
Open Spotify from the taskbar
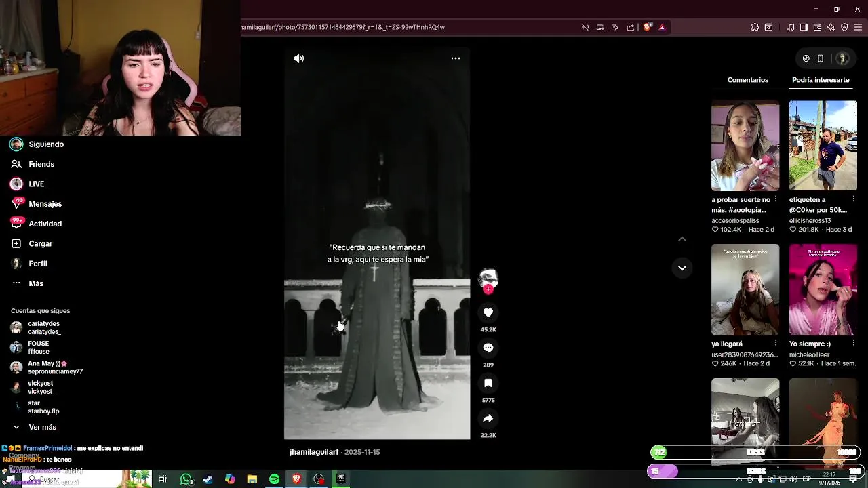(274, 479)
